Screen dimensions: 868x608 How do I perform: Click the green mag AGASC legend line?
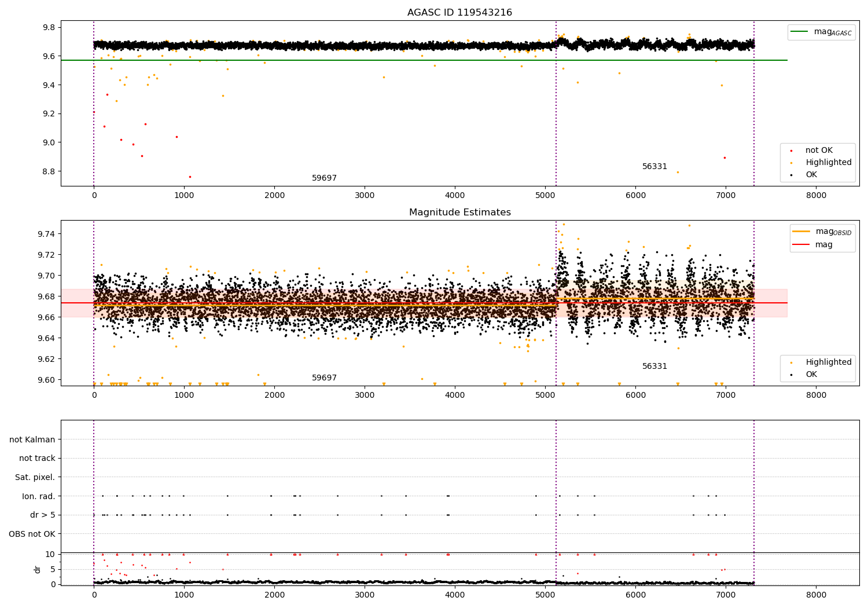pyautogui.click(x=800, y=32)
